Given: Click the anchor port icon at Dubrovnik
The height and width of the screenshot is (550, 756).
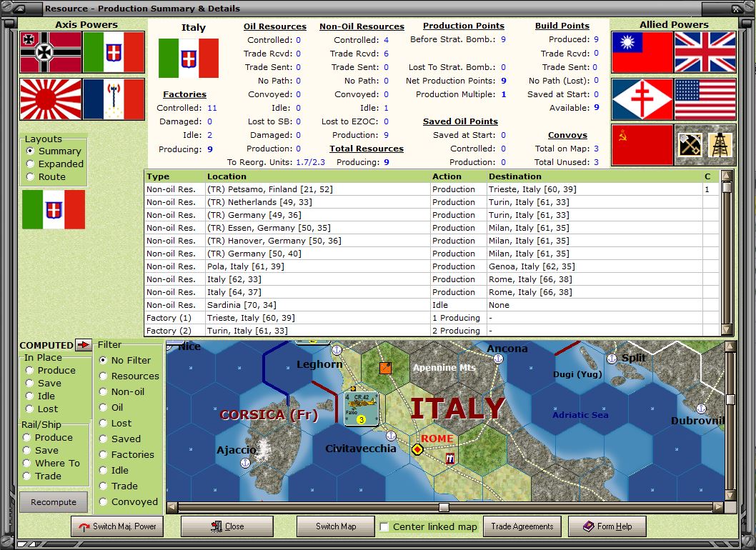Looking at the screenshot, I should click(x=701, y=409).
